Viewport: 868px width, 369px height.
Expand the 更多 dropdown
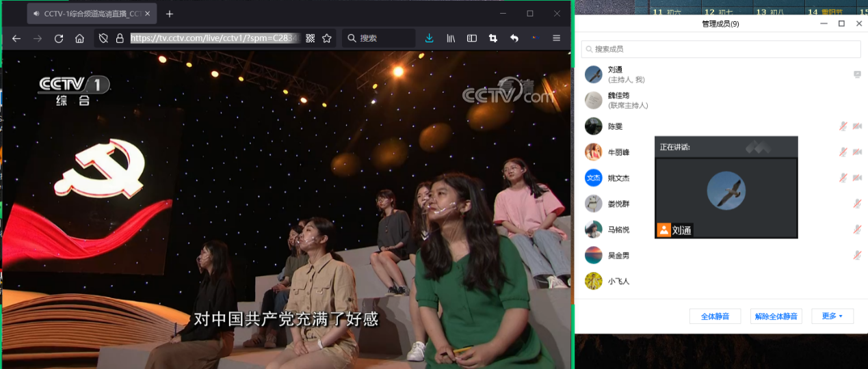(832, 316)
